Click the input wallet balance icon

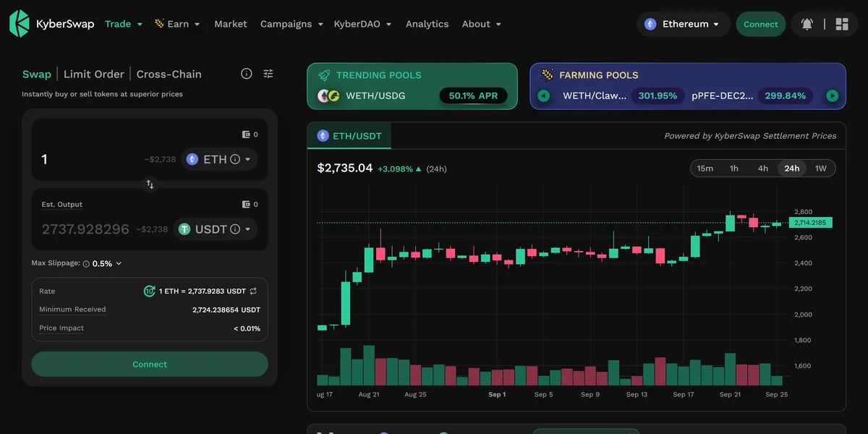click(x=246, y=135)
